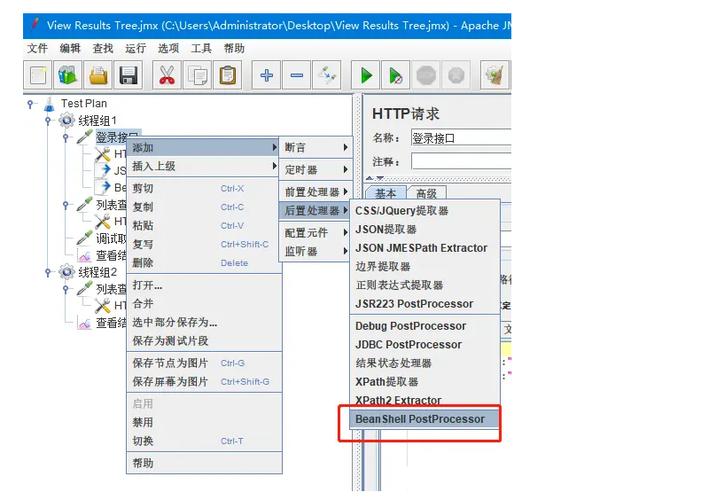
Task: Click Start no pauses icon
Action: 396,75
